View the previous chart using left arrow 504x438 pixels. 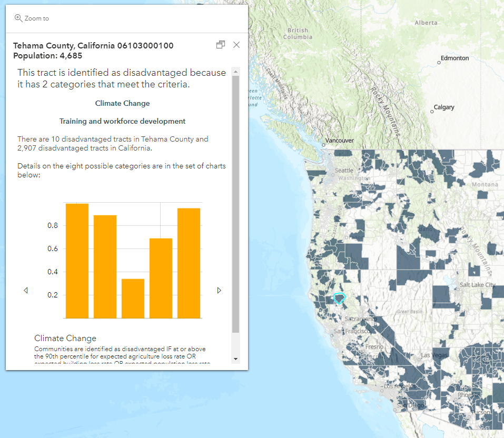pyautogui.click(x=25, y=290)
